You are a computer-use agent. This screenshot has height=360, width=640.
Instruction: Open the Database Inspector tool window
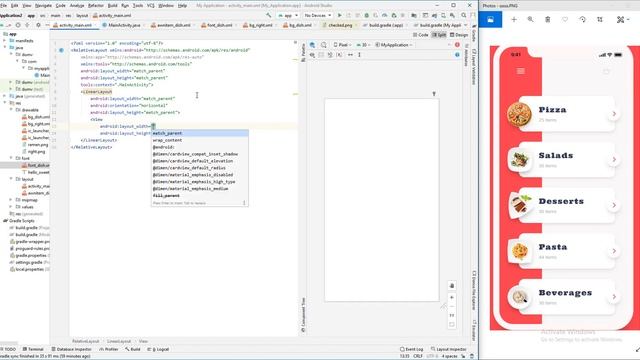71,349
